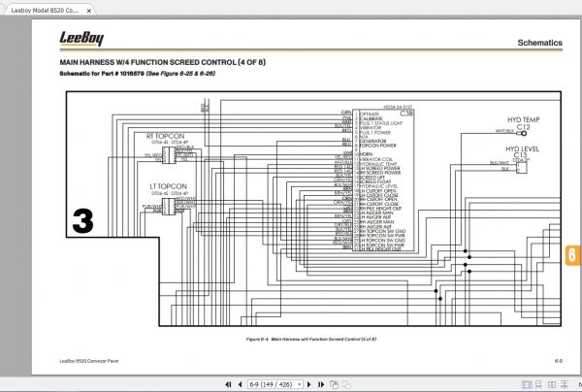Go to the previous page

point(240,384)
